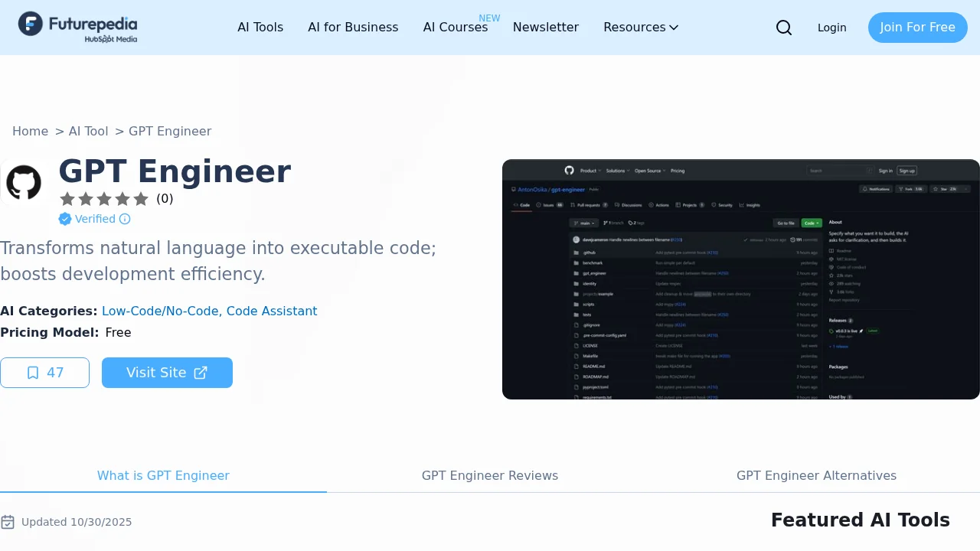
Task: Select AI Tools in the navigation
Action: pyautogui.click(x=260, y=28)
